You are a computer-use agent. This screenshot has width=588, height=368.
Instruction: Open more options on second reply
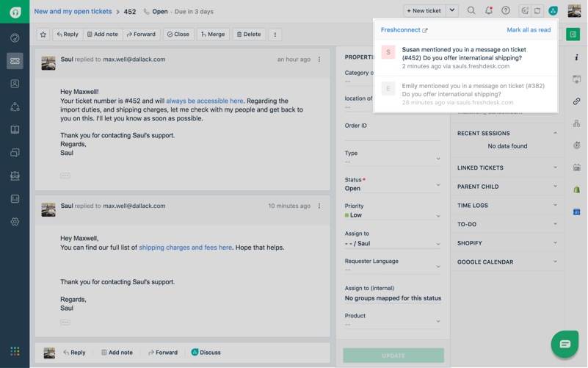pyautogui.click(x=319, y=206)
